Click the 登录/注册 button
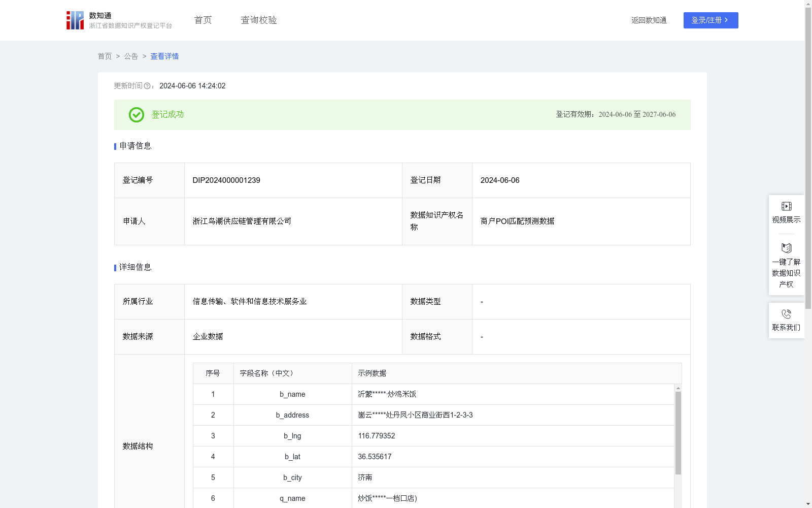The image size is (812, 508). point(710,20)
